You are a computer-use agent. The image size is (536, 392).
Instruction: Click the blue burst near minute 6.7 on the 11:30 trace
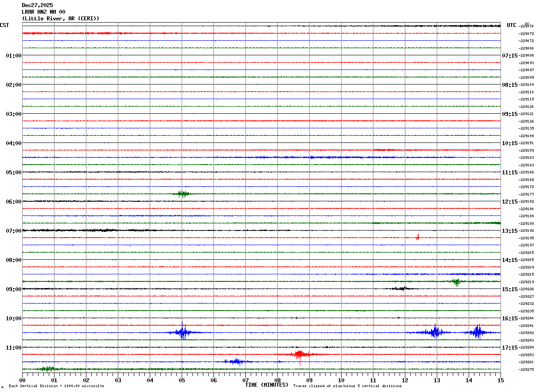(x=237, y=361)
